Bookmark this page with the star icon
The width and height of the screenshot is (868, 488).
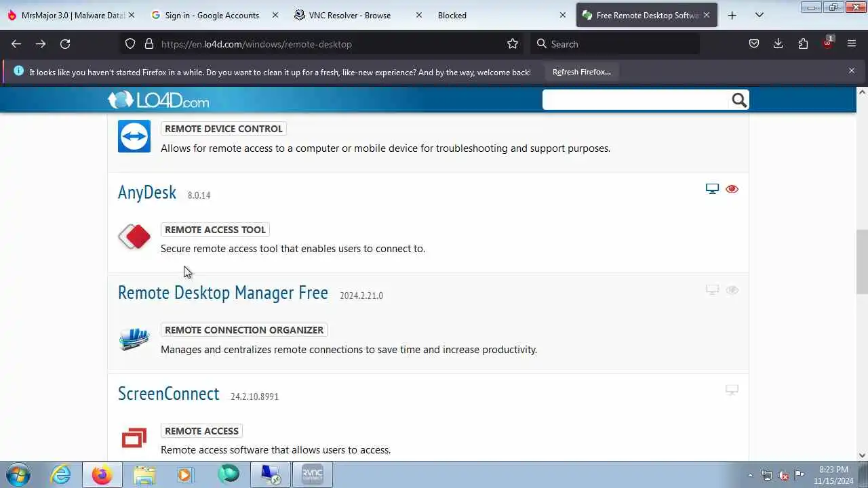pos(513,43)
